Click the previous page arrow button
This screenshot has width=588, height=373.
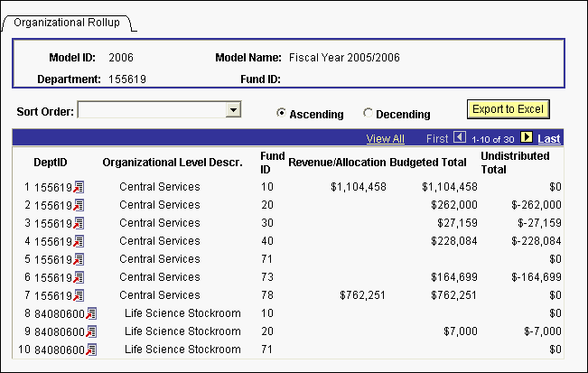(x=459, y=138)
